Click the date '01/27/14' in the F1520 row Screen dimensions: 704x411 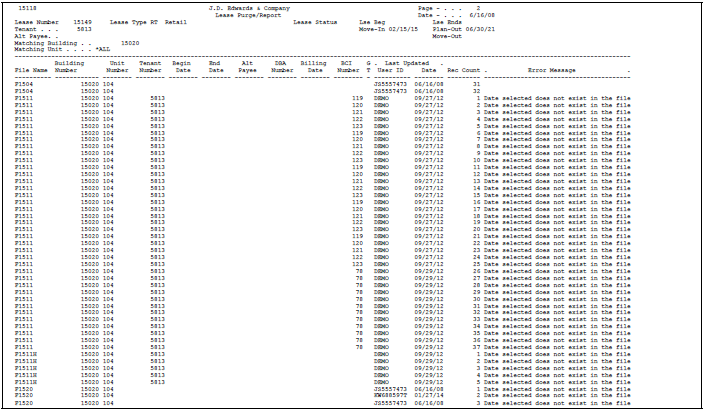click(429, 395)
